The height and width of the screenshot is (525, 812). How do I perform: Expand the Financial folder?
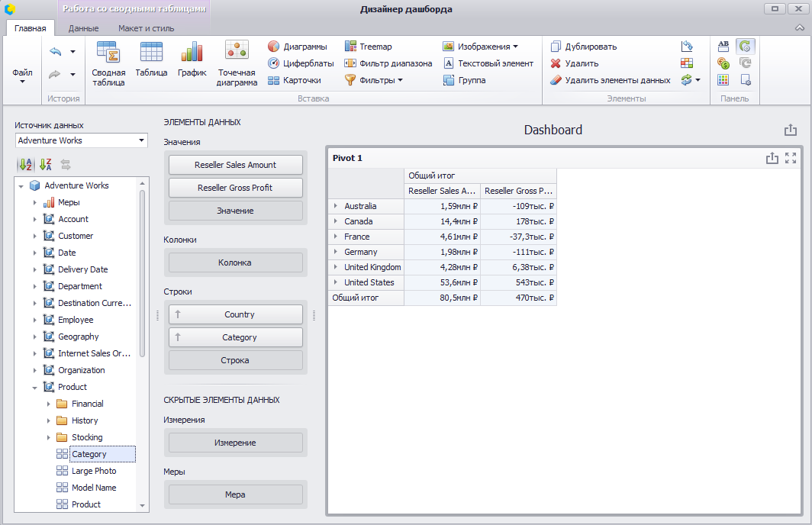click(49, 404)
